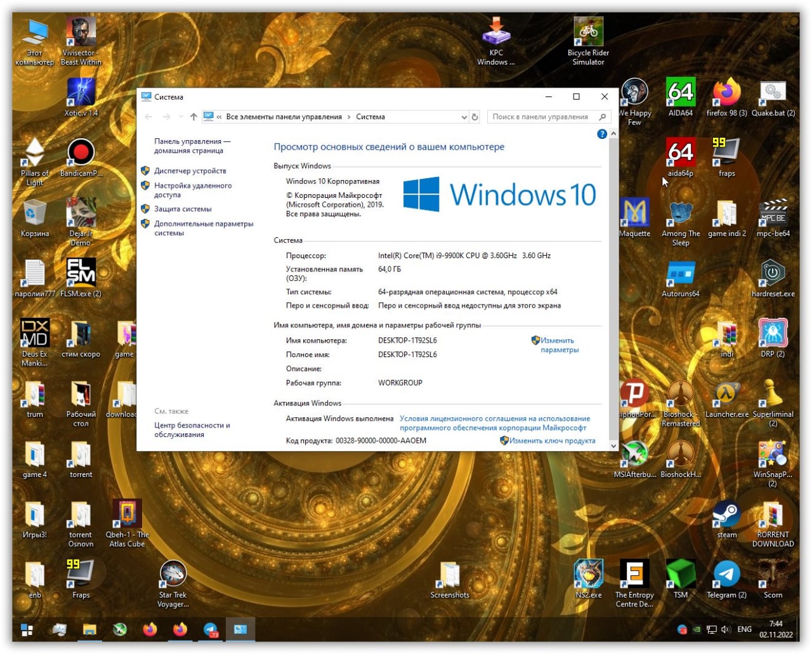This screenshot has width=812, height=654.
Task: Open the Quake.bat (2) desktop file
Action: (x=773, y=97)
